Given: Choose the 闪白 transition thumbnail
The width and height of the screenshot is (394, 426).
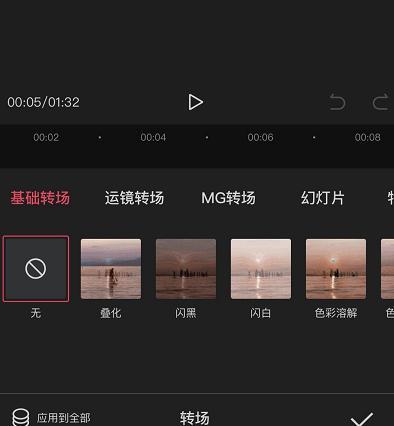Looking at the screenshot, I should [x=261, y=269].
